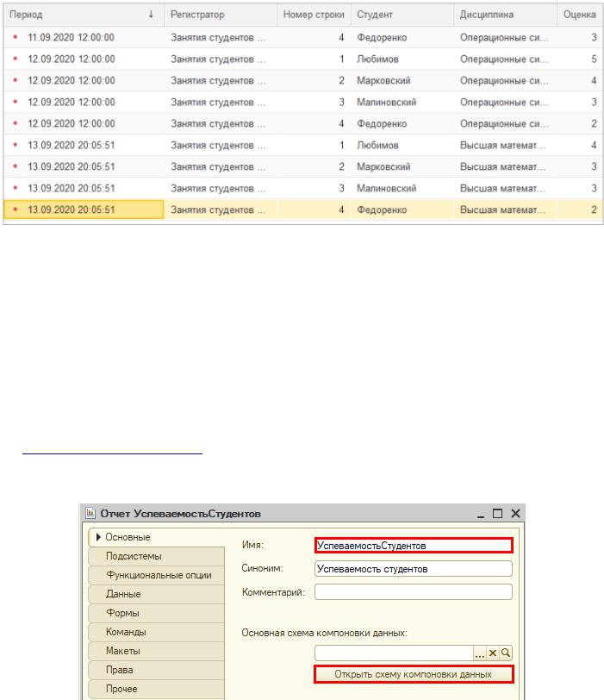
Task: Click the Номер строки column header
Action: tap(314, 15)
